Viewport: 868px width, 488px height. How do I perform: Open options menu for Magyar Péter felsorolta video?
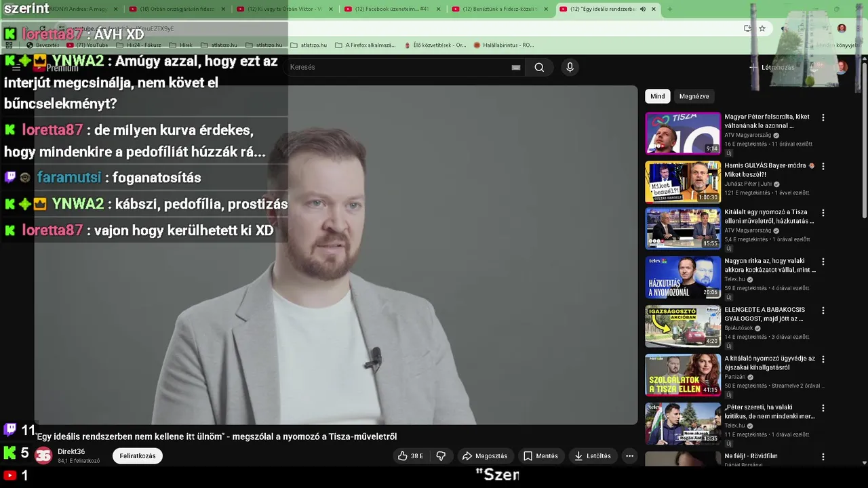[823, 117]
